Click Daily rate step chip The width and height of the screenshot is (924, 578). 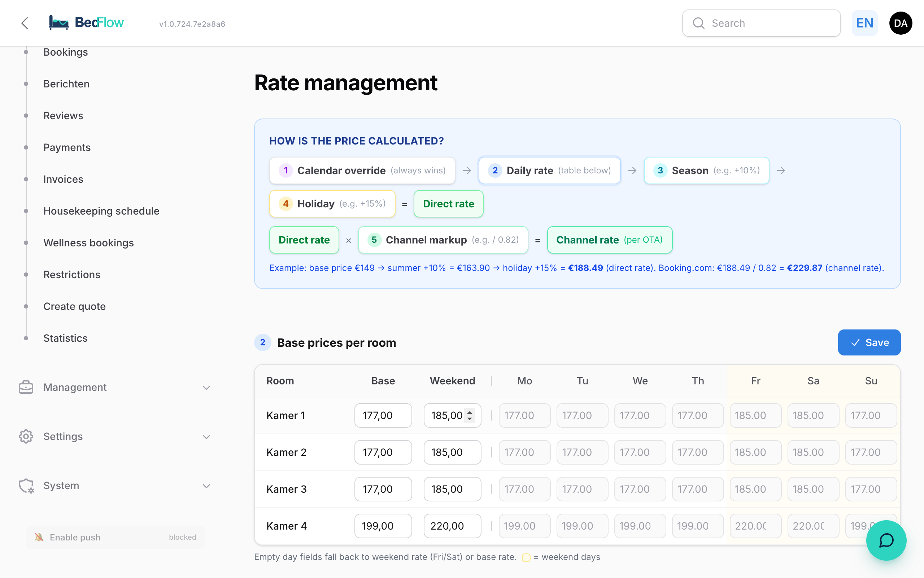pos(549,171)
